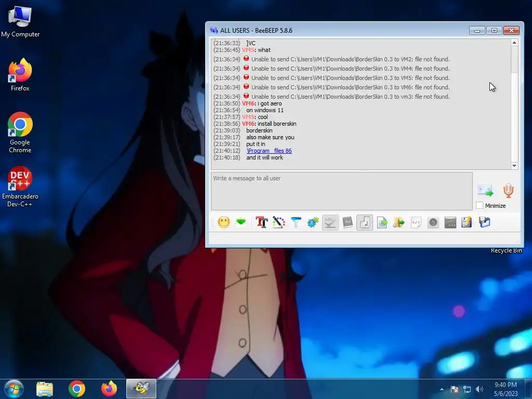The width and height of the screenshot is (532, 399).
Task: Click red error icon for VM4 failed send
Action: point(246,68)
